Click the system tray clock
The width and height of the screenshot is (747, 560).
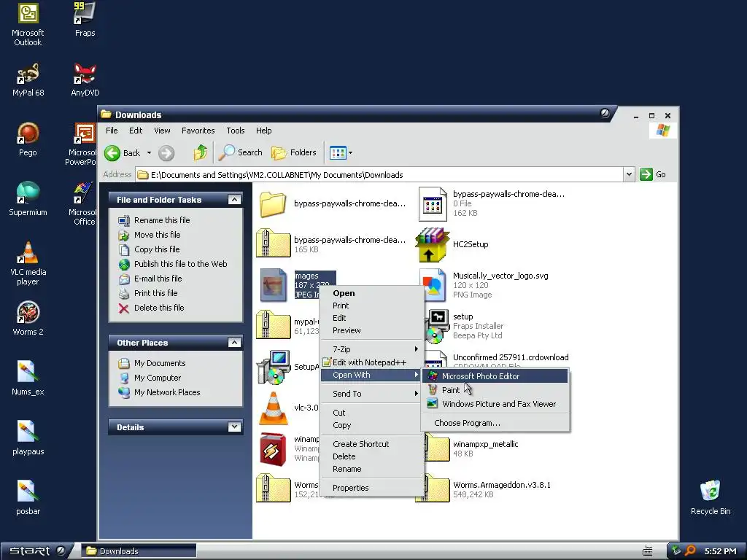pyautogui.click(x=720, y=551)
